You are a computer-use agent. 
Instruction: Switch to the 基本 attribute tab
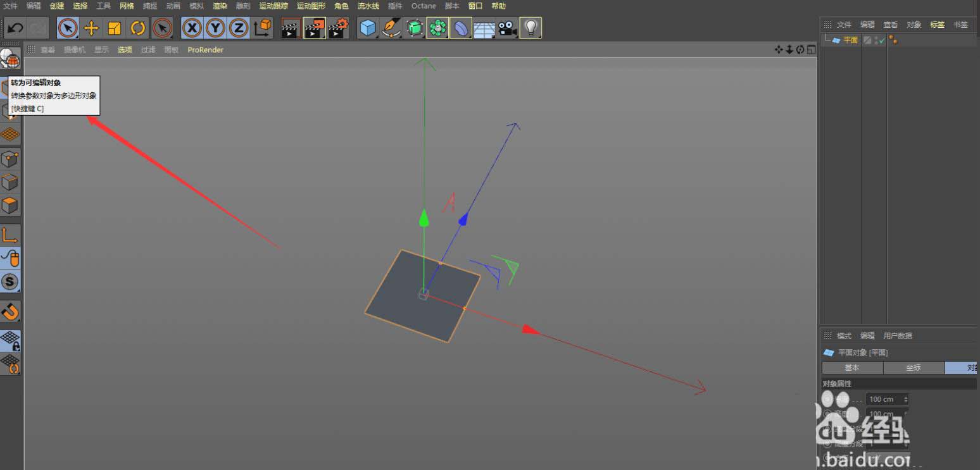pyautogui.click(x=852, y=368)
